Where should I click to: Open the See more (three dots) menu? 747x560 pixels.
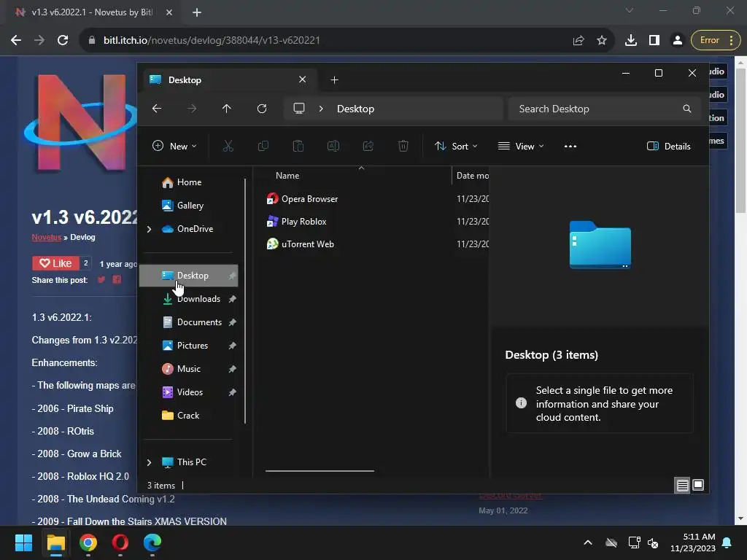point(570,146)
